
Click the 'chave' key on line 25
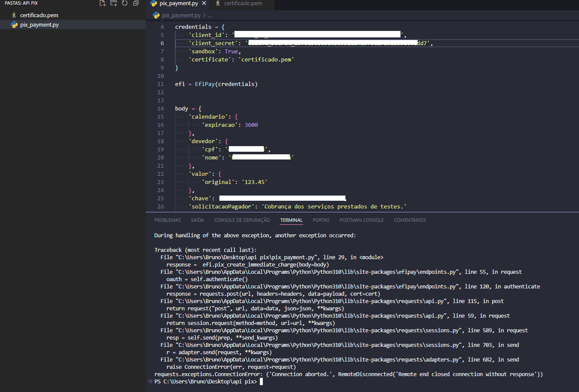coord(200,198)
